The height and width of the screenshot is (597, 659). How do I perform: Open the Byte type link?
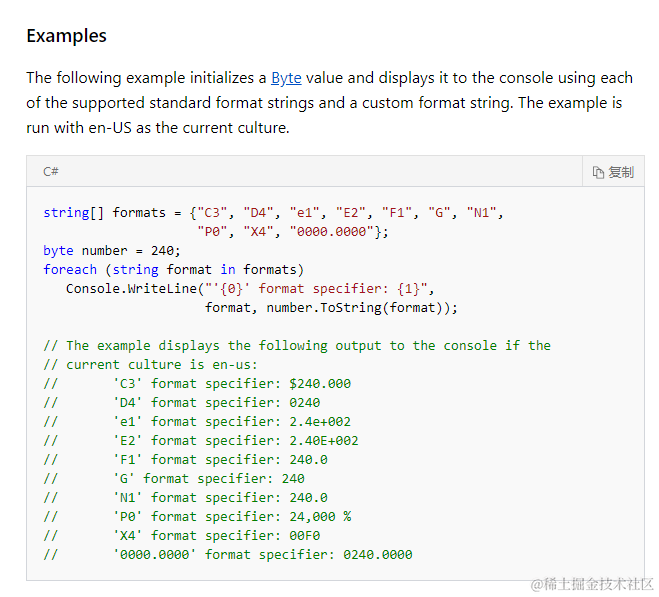pos(286,78)
